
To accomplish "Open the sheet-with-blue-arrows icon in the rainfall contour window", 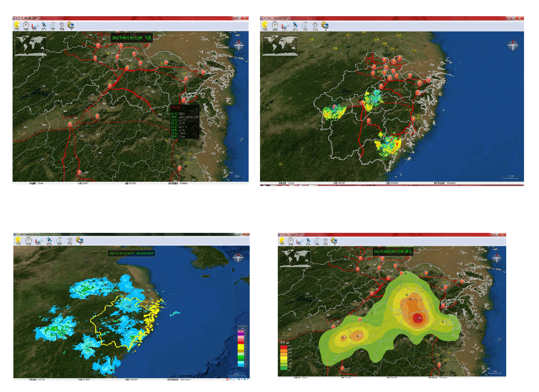I will [x=317, y=241].
